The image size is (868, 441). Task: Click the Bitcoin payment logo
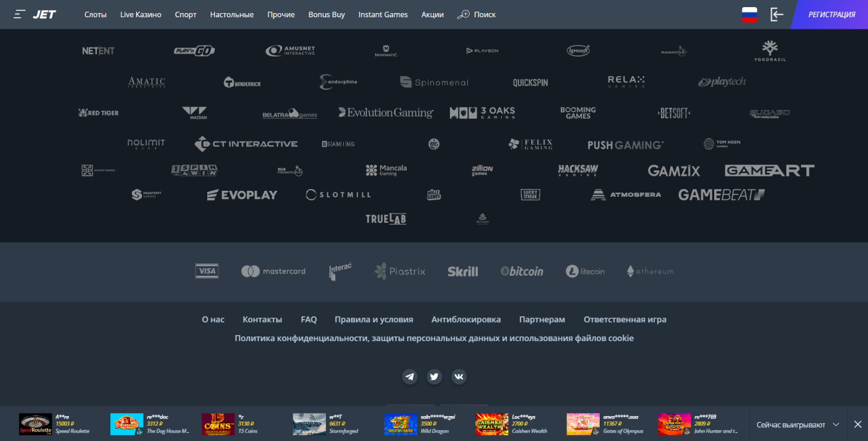tap(522, 272)
